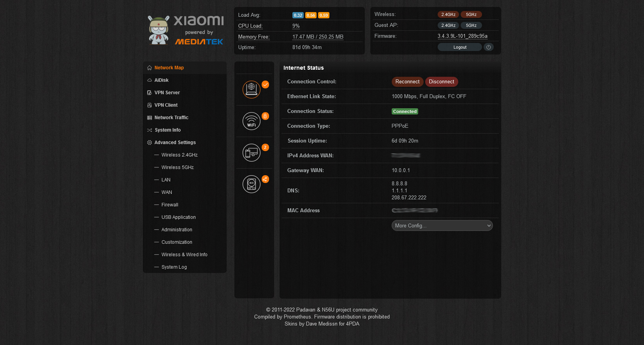Click the Gateway WAN value 10.0.0.1
Viewport: 644px width, 345px height.
(401, 171)
